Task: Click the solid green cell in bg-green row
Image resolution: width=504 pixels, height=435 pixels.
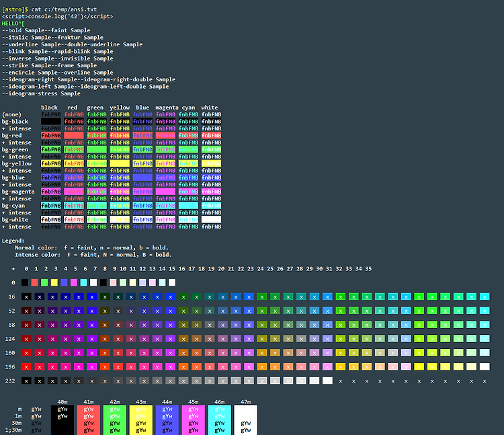Action: [97, 149]
